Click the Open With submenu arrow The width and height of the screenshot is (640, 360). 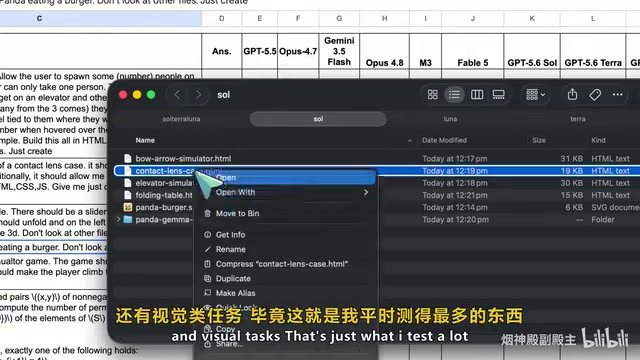(366, 192)
